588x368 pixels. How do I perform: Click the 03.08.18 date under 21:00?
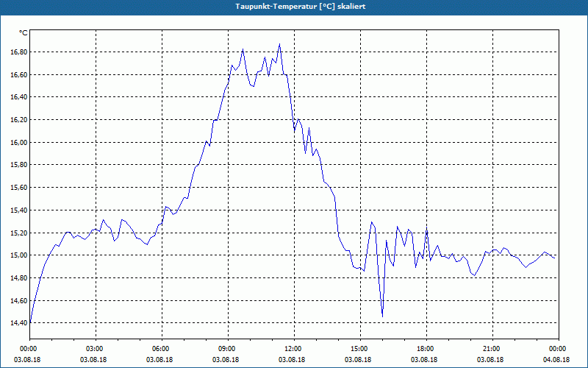(x=490, y=359)
